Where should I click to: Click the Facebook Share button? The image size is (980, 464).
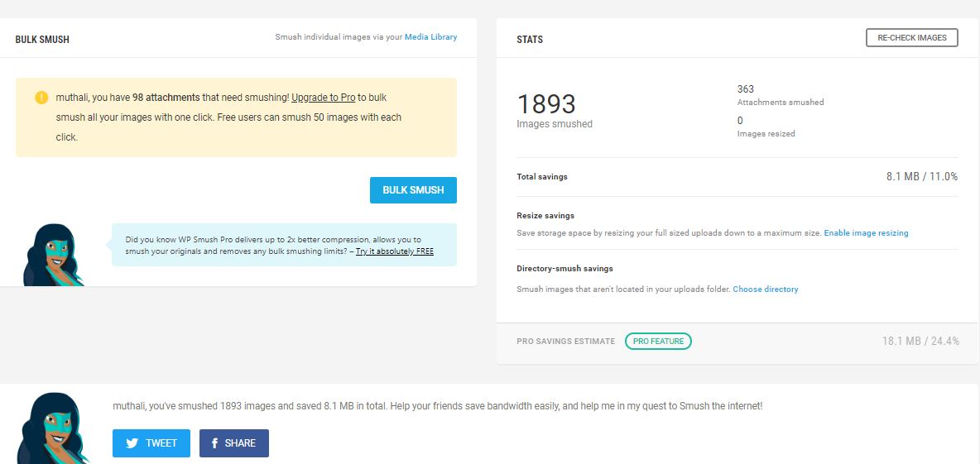tap(233, 443)
